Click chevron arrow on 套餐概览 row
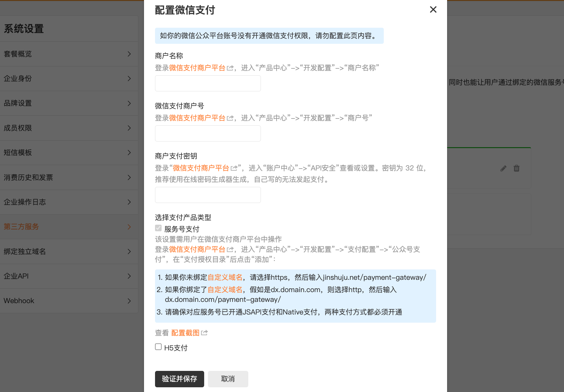The image size is (564, 392). pyautogui.click(x=129, y=54)
